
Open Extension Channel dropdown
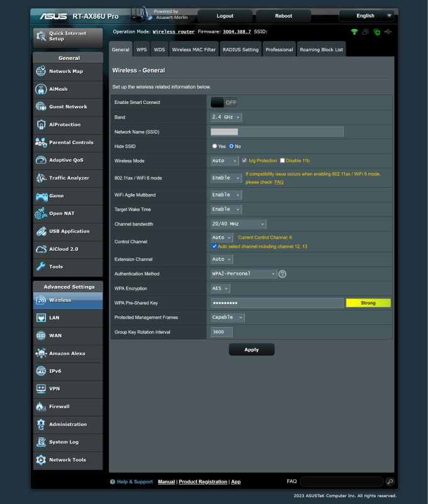click(222, 259)
